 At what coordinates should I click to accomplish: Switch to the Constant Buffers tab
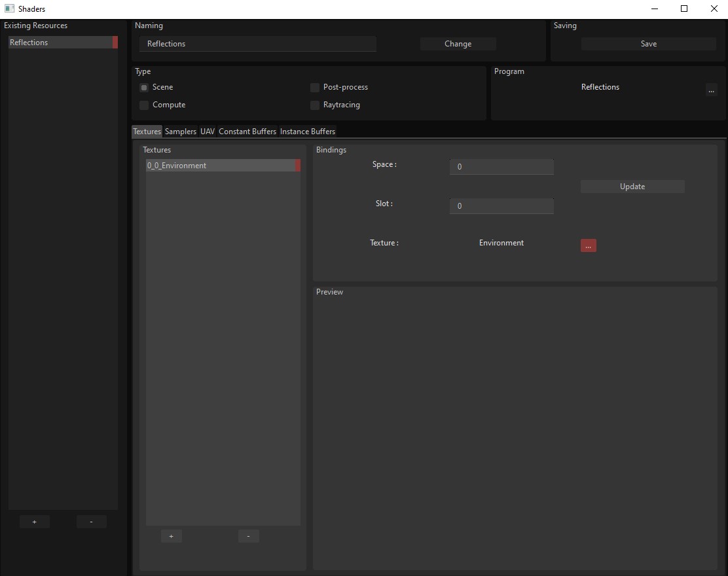coord(247,132)
